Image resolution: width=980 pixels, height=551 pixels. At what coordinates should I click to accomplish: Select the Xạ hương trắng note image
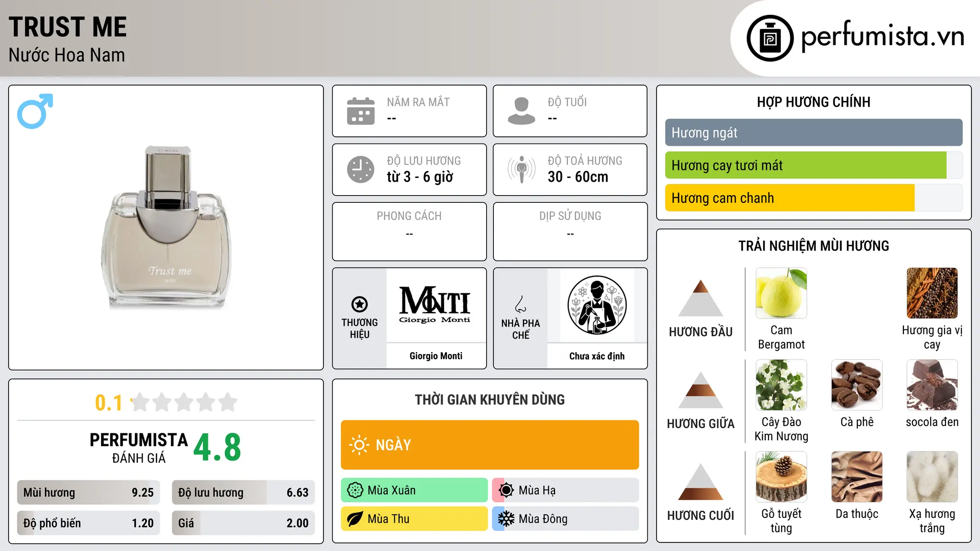pos(932,477)
